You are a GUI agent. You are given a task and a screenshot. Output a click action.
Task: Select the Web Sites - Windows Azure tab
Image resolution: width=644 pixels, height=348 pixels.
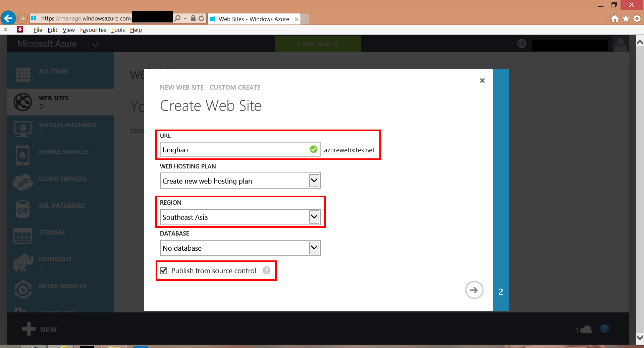pos(254,19)
